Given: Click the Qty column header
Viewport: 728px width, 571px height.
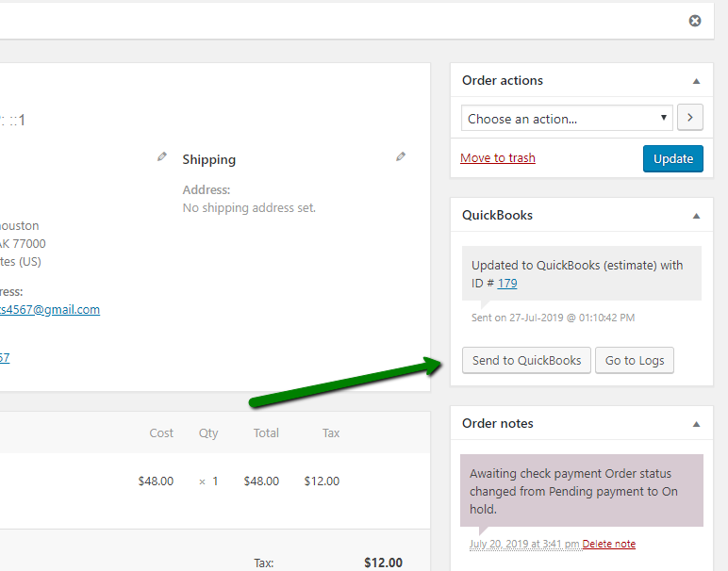Looking at the screenshot, I should [208, 432].
